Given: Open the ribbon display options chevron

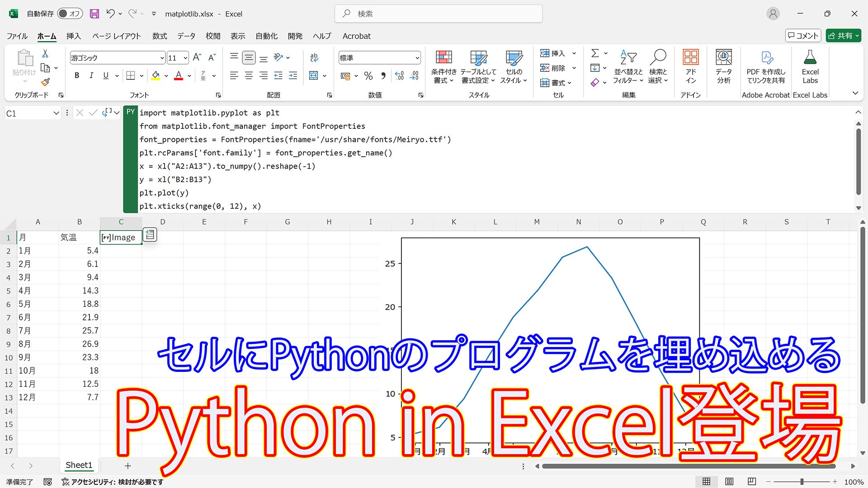Looking at the screenshot, I should 855,93.
